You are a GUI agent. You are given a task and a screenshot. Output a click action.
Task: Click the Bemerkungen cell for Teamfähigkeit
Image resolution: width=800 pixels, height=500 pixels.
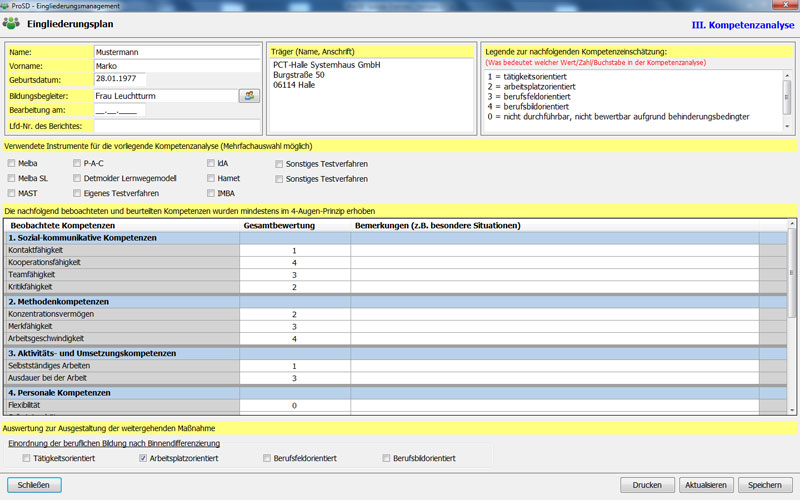coord(554,274)
